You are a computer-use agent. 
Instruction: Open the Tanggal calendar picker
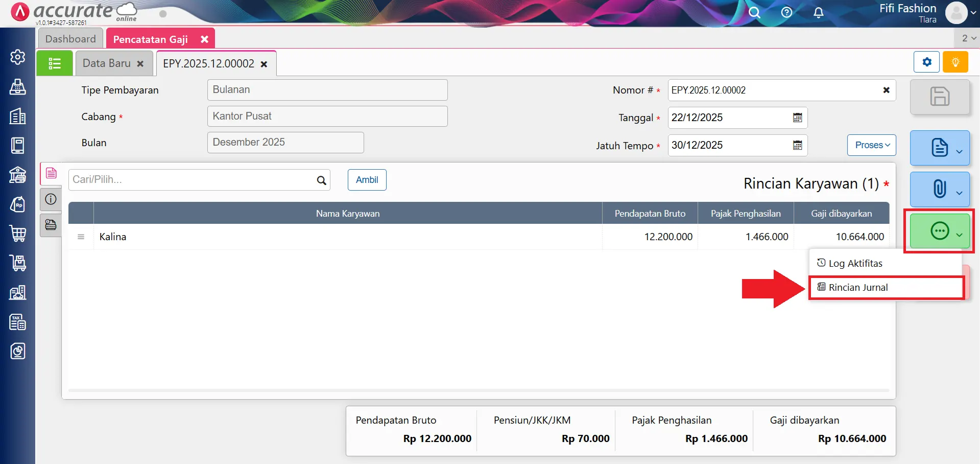[797, 118]
